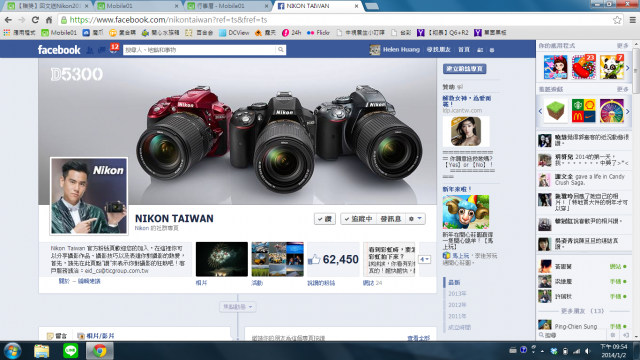640x360 pixels.
Task: Click the Nikon profile picture
Action: point(89,196)
